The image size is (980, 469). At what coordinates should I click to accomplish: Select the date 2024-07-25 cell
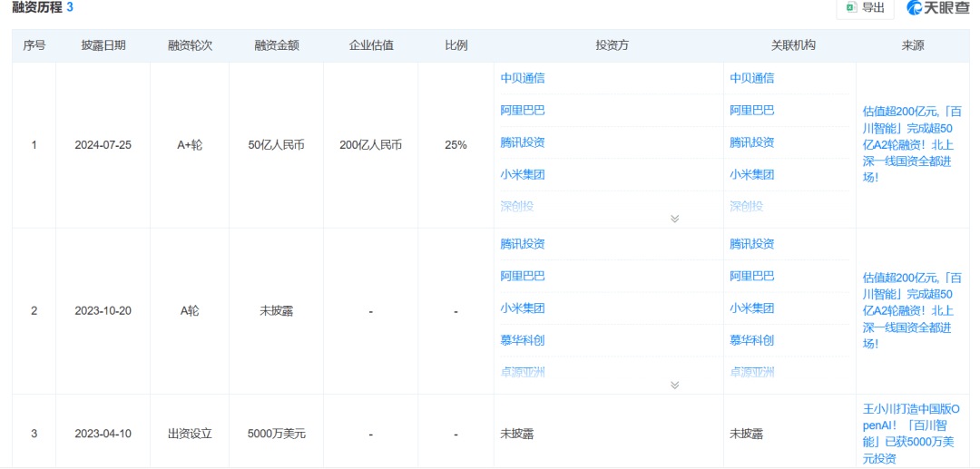pyautogui.click(x=103, y=145)
